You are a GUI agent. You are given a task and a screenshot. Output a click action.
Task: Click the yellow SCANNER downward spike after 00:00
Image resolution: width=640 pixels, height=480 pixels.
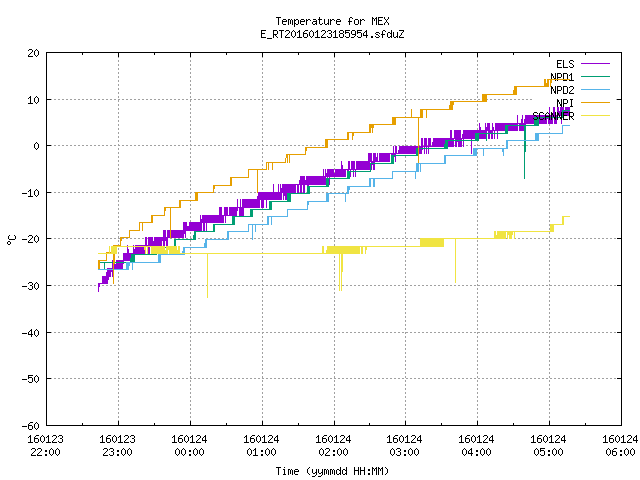[x=207, y=276]
